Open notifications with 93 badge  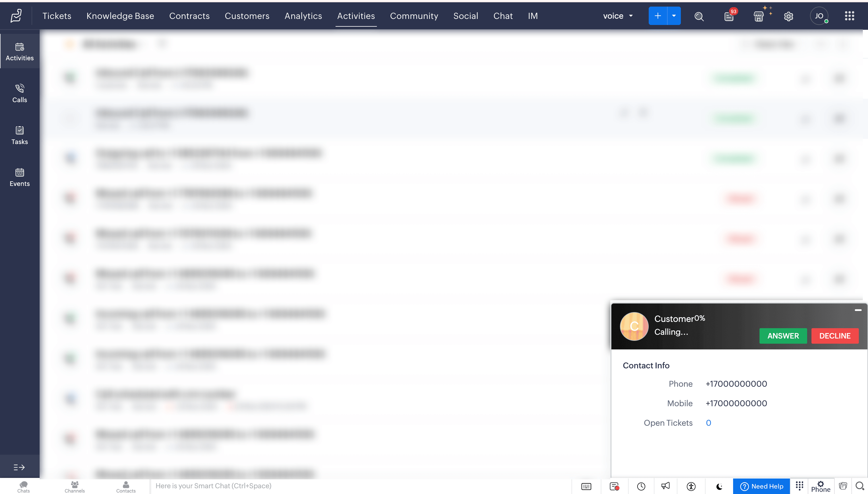[x=728, y=16]
